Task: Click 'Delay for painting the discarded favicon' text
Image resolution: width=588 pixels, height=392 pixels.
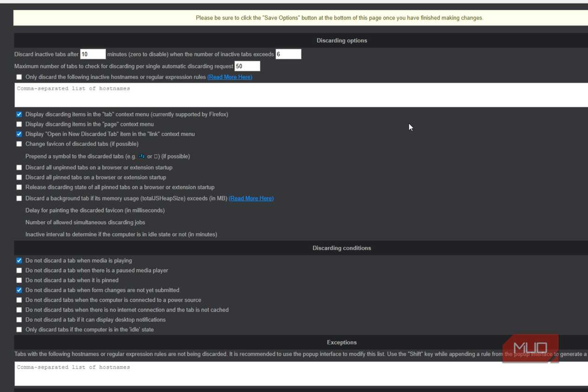Action: [95, 210]
